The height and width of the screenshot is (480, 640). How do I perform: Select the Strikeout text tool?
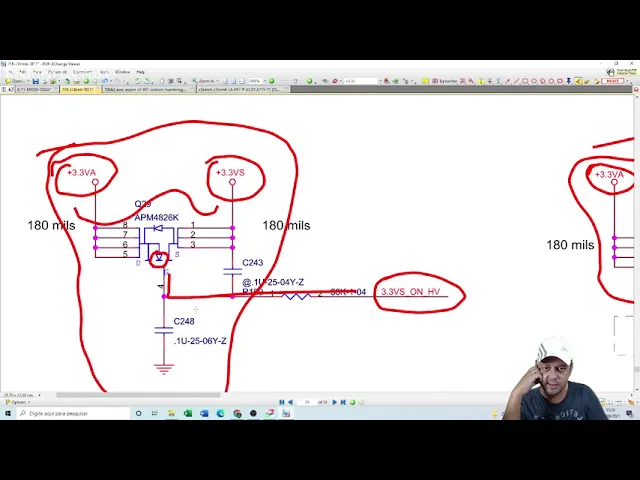tap(490, 81)
